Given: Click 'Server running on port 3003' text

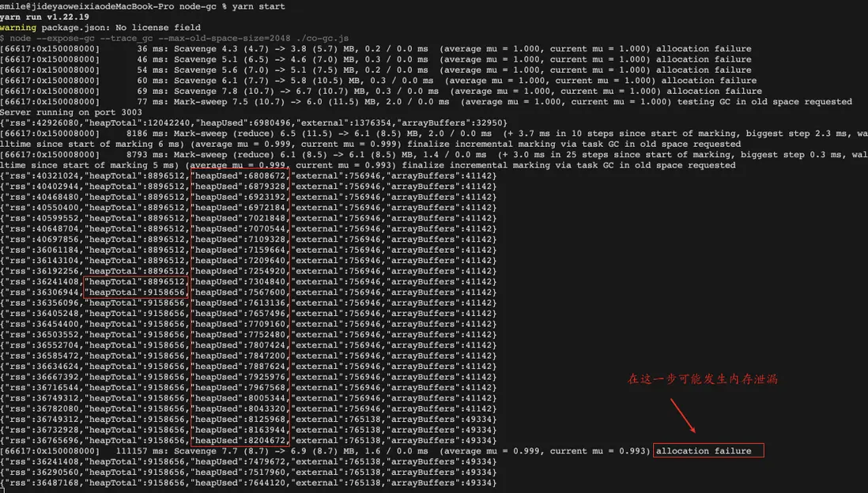Looking at the screenshot, I should point(71,112).
